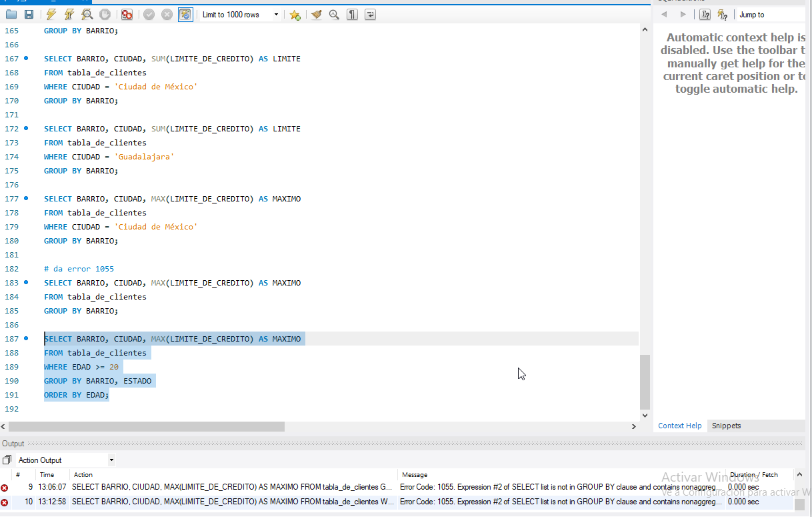The width and height of the screenshot is (812, 517).
Task: Toggle auto-commit mode button
Action: tap(186, 15)
